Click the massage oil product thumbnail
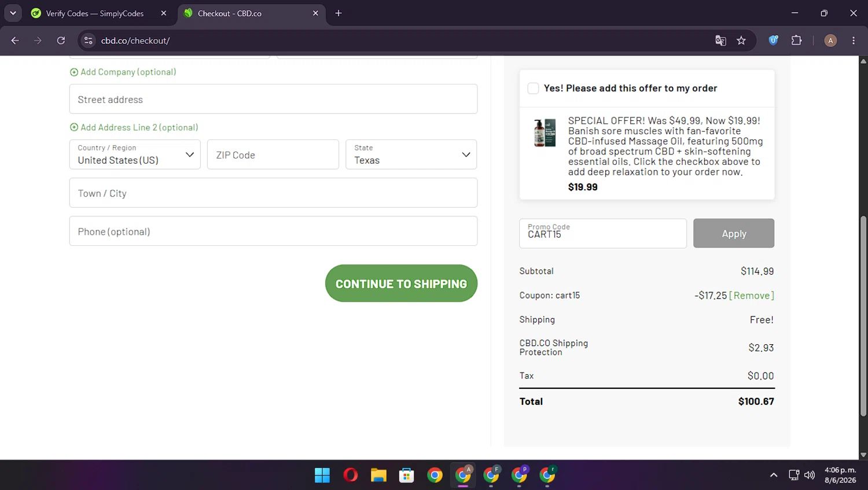The height and width of the screenshot is (490, 868). click(x=545, y=132)
